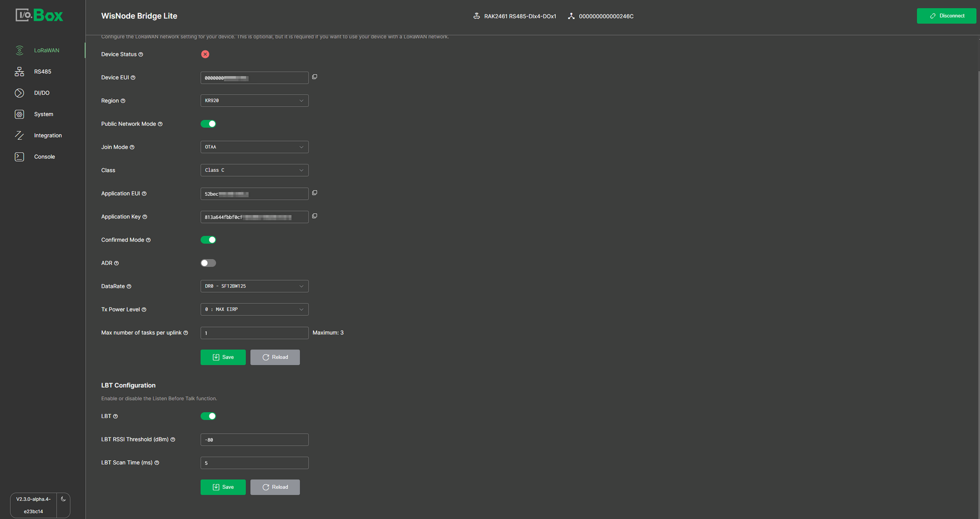Disable Public Network Mode switch
Viewport: 980px width, 519px height.
(208, 124)
